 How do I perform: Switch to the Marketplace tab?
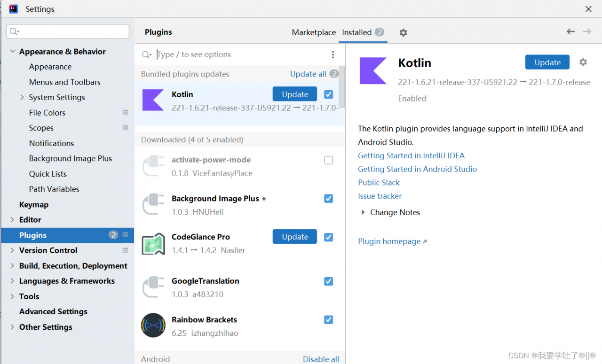(314, 32)
